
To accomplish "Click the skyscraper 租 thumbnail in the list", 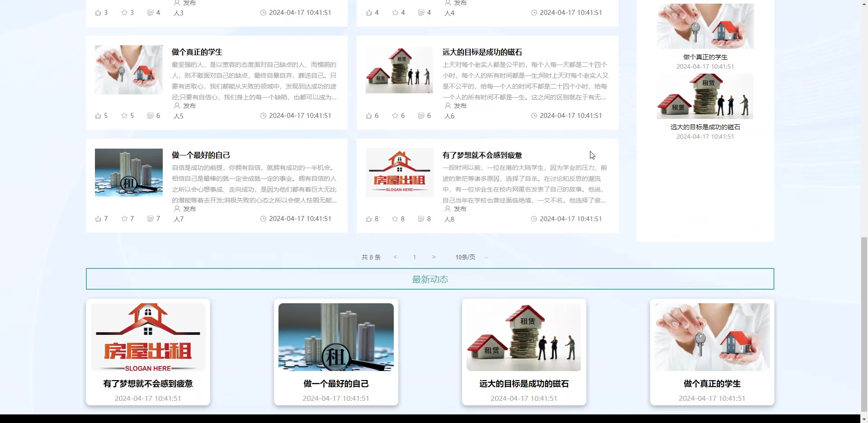I will pyautogui.click(x=129, y=173).
